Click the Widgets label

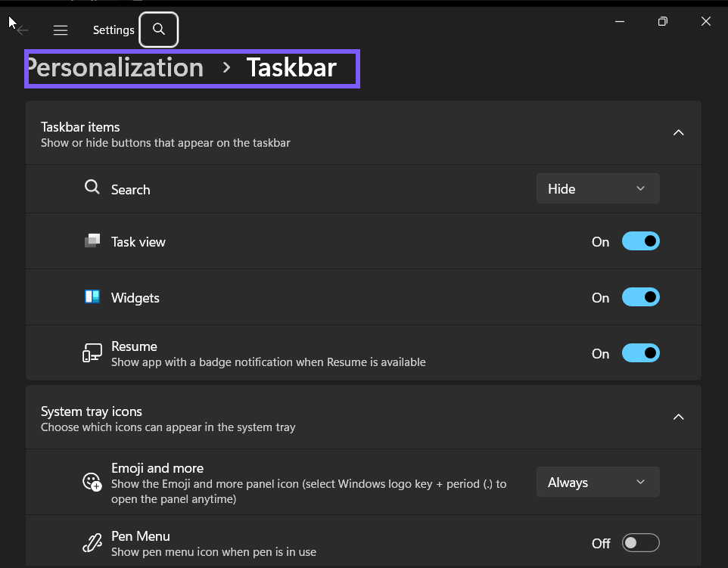135,298
